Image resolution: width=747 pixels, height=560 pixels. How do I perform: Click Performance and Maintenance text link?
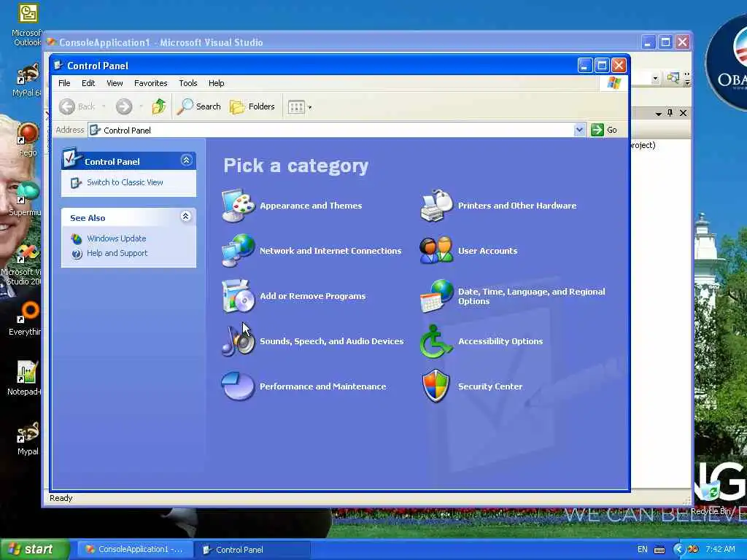pos(322,386)
